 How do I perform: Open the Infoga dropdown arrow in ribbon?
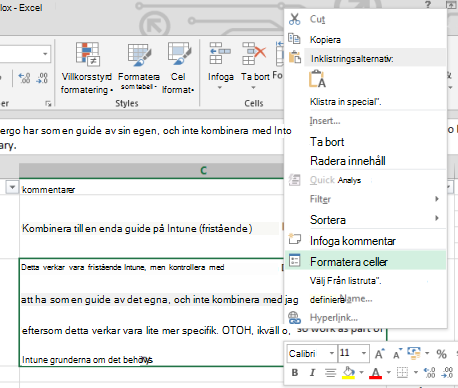pyautogui.click(x=220, y=88)
